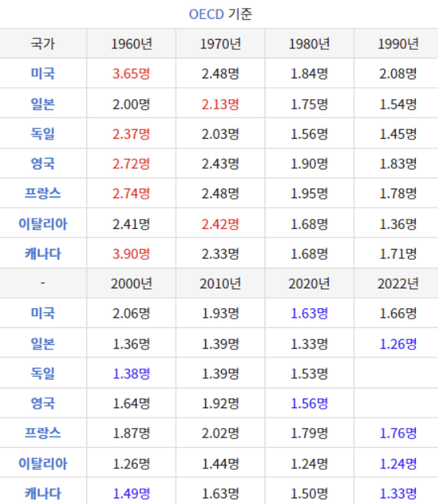Select the red 3.90명 value for 캐나다
The width and height of the screenshot is (438, 504).
pyautogui.click(x=131, y=254)
